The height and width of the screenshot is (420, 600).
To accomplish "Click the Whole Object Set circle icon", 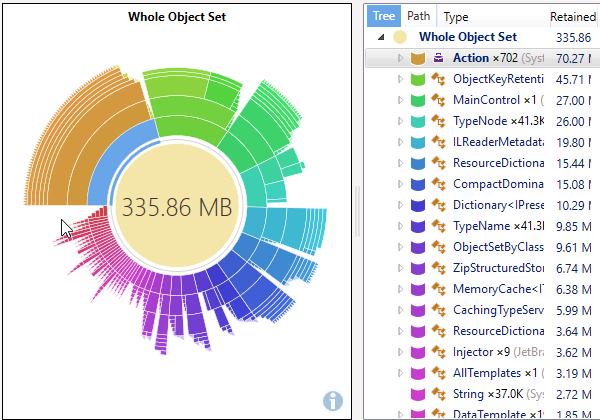I will [400, 37].
